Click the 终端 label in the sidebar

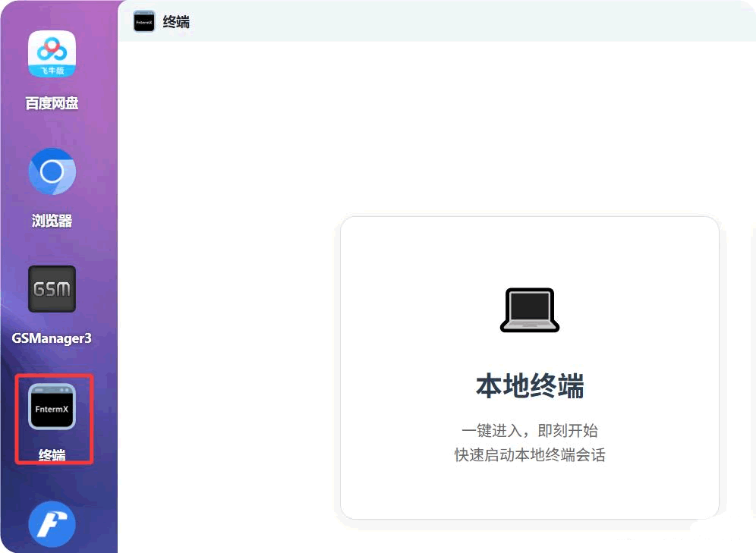tap(52, 455)
